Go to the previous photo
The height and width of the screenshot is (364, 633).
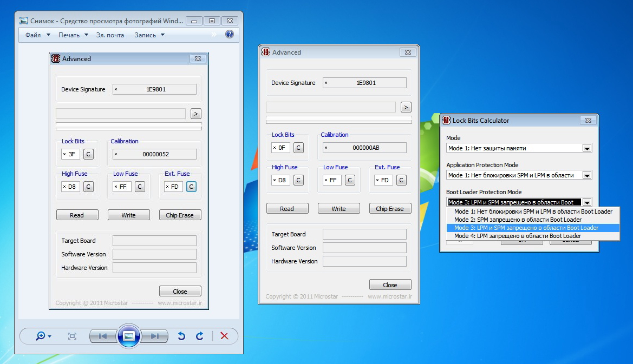pos(103,336)
